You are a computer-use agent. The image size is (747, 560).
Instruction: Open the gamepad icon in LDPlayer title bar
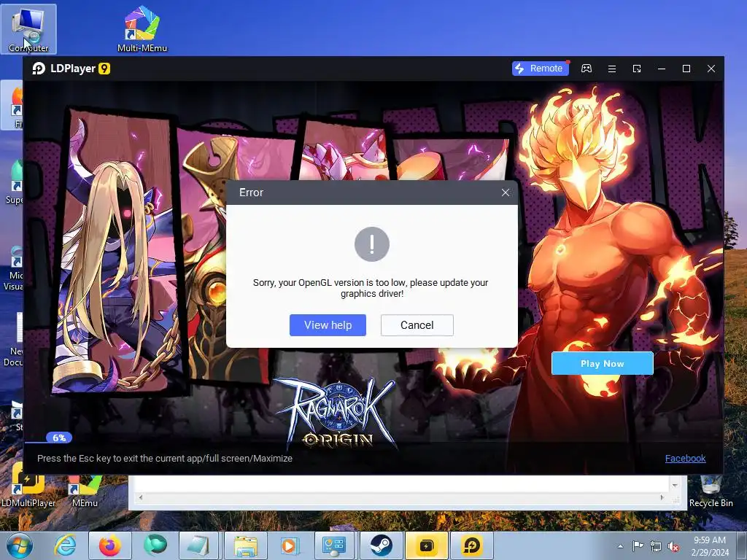coord(587,69)
